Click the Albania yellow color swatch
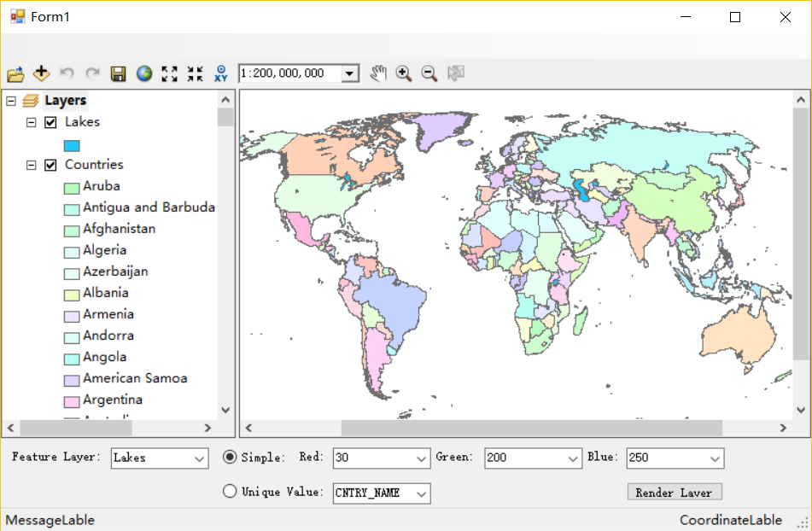 (72, 295)
